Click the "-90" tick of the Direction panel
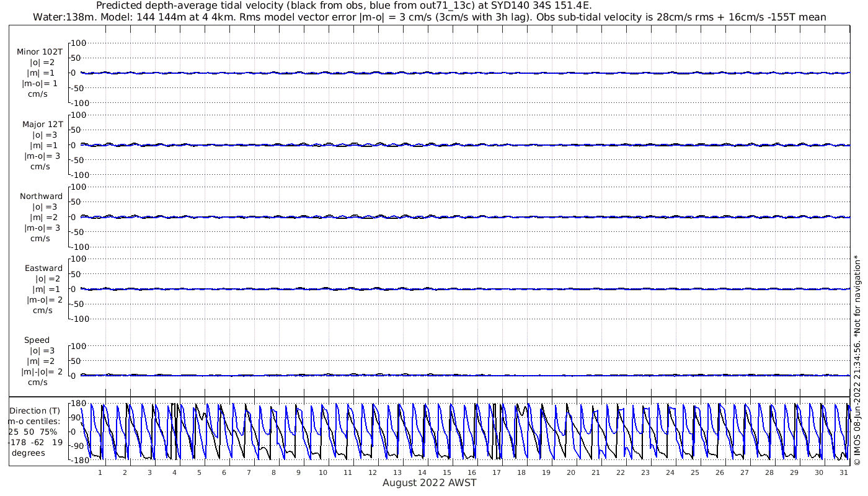 click(x=77, y=446)
